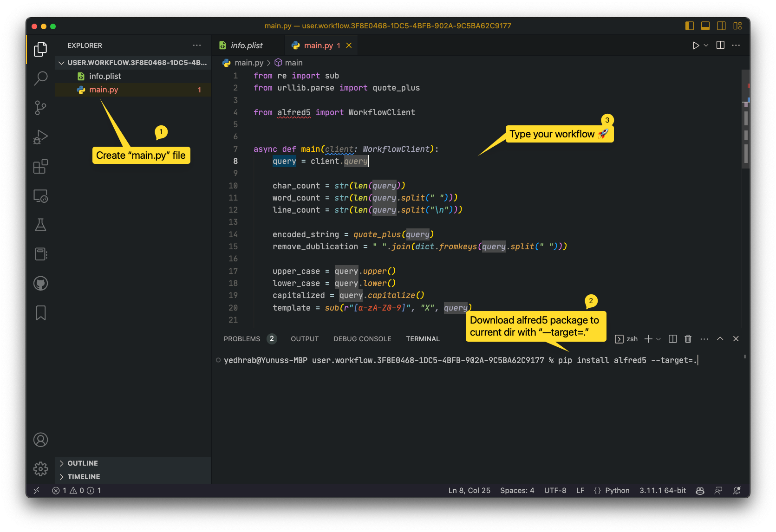Switch to the PROBLEMS panel tab
Image resolution: width=776 pixels, height=532 pixels.
242,339
